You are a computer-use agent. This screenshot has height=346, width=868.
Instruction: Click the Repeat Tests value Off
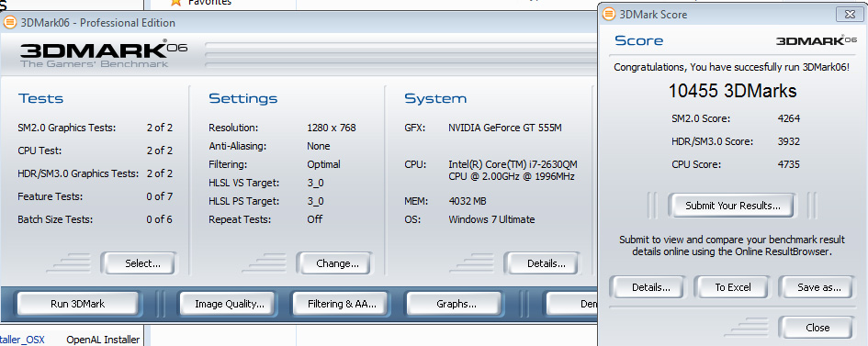(x=314, y=219)
